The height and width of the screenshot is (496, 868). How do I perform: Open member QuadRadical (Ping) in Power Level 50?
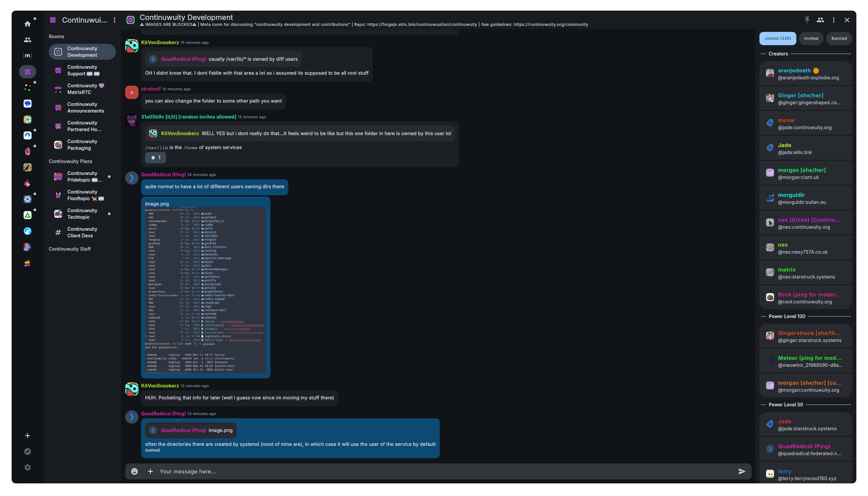pyautogui.click(x=806, y=450)
